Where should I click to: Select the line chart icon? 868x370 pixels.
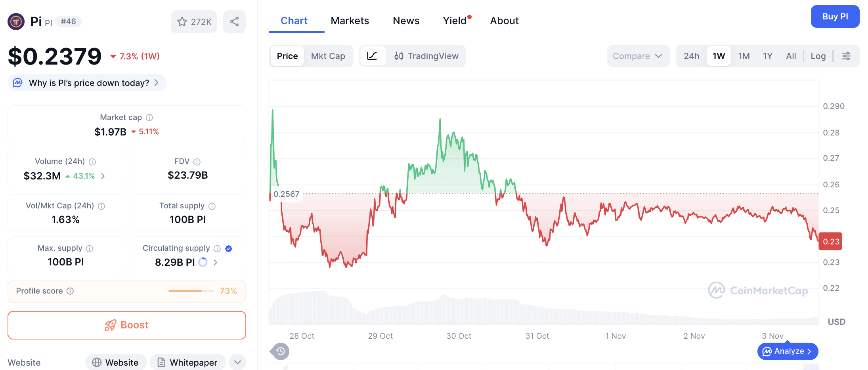tap(372, 56)
